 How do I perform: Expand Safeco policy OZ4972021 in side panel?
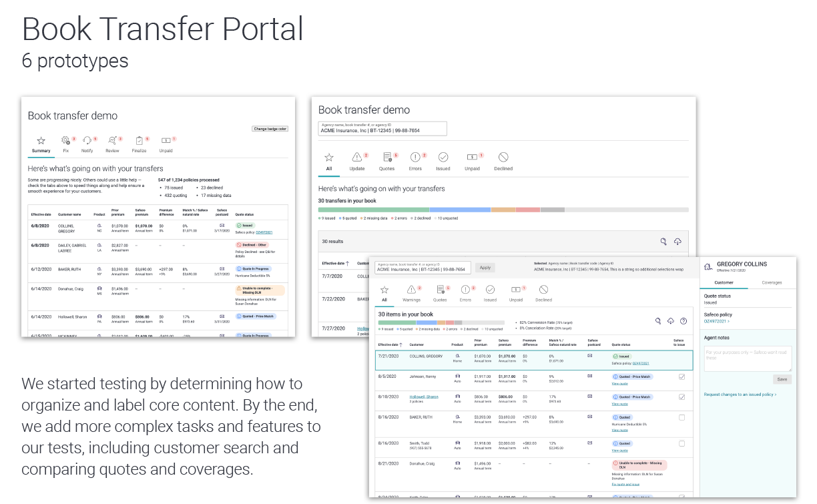717,321
